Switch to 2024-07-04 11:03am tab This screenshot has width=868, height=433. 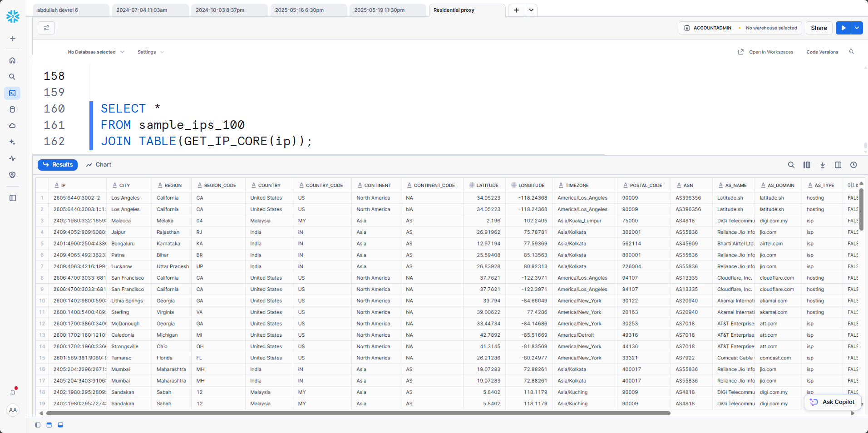(x=150, y=10)
